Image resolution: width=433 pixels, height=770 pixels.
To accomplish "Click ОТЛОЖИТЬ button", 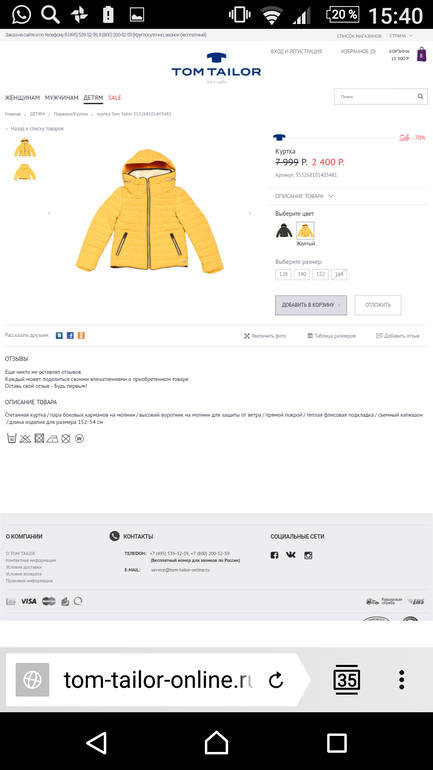I will coord(378,305).
